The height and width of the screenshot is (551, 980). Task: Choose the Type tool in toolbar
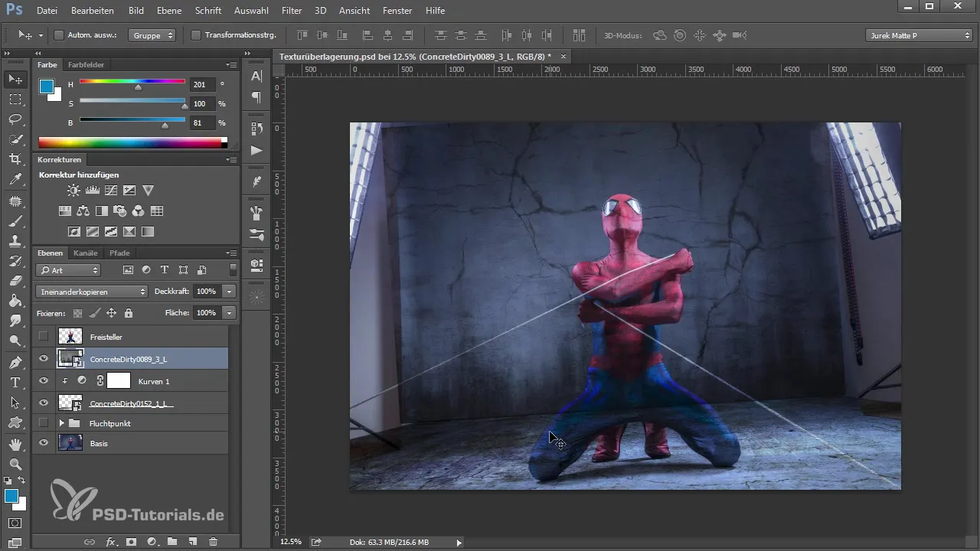(15, 382)
